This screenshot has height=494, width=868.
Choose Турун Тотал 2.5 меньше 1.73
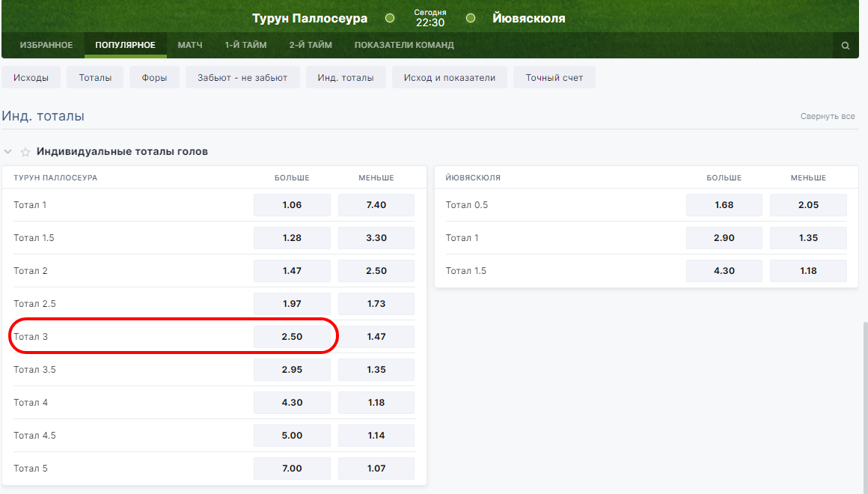[376, 303]
